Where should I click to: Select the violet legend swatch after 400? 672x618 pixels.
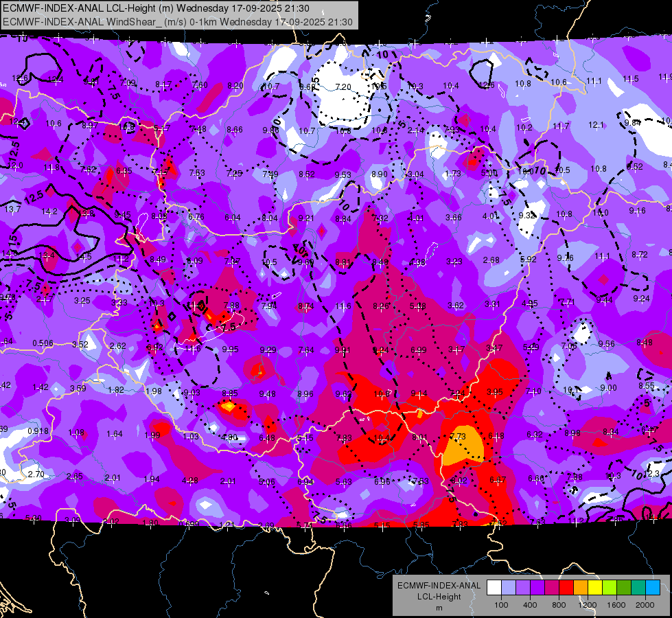coord(537,588)
